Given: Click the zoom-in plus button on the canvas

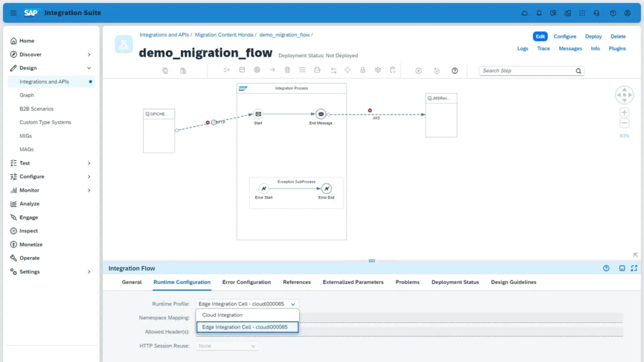Looking at the screenshot, I should click(624, 112).
